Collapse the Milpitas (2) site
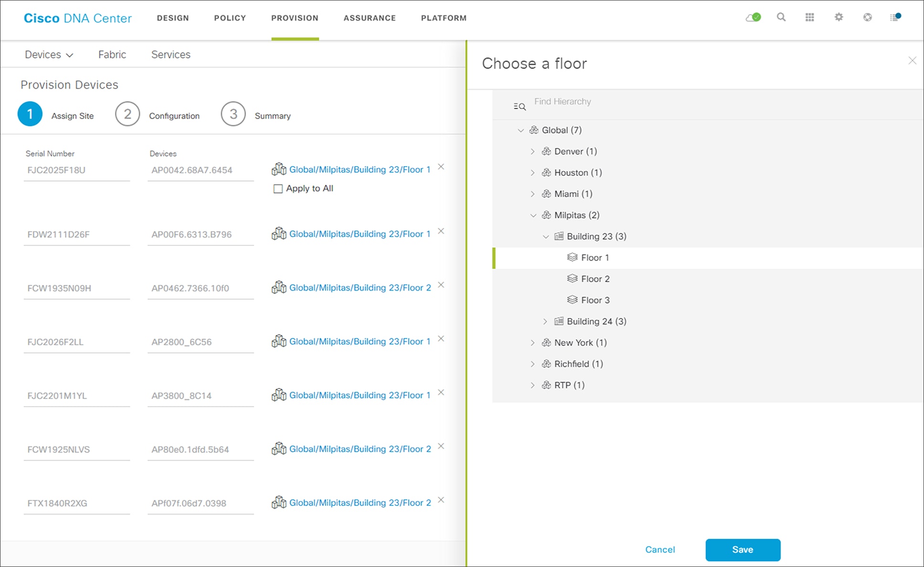This screenshot has width=924, height=567. (x=533, y=215)
